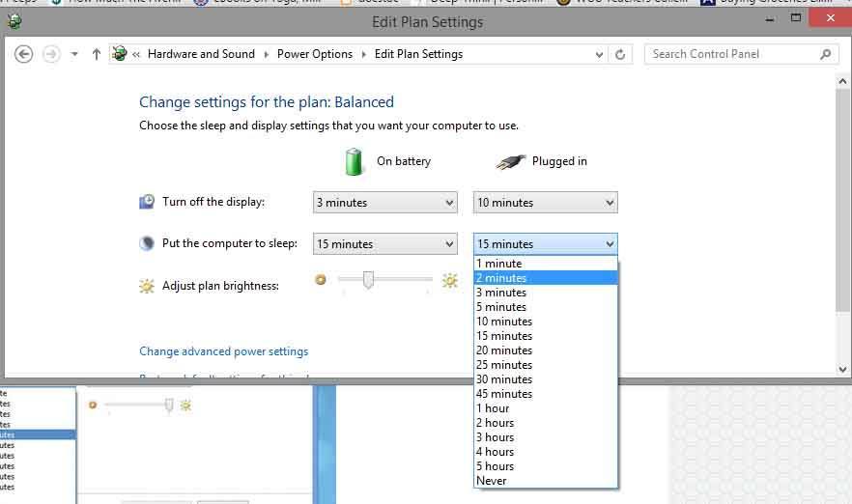Click the scrollbar down arrow
The width and height of the screenshot is (852, 504).
(x=842, y=369)
